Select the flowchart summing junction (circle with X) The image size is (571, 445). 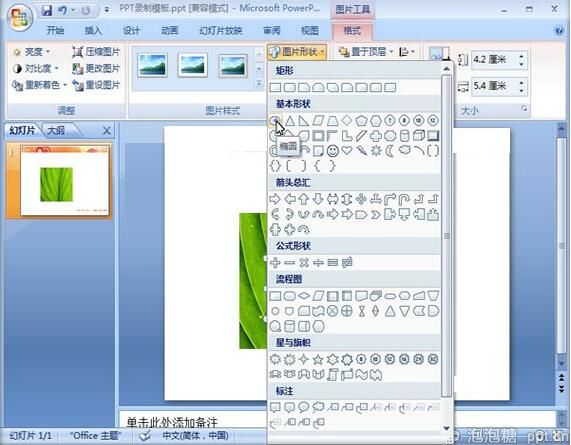tap(332, 311)
